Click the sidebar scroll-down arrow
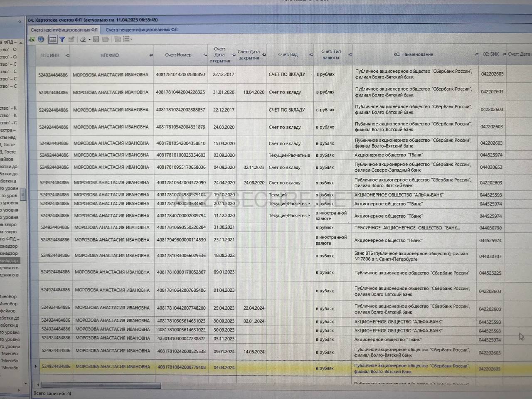Viewport: 532px width, 399px height. coord(26,384)
